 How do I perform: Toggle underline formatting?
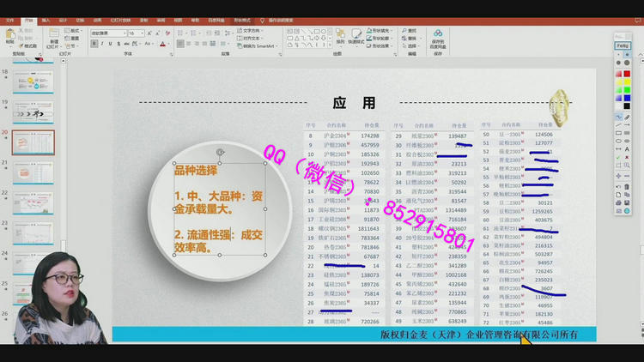click(110, 44)
